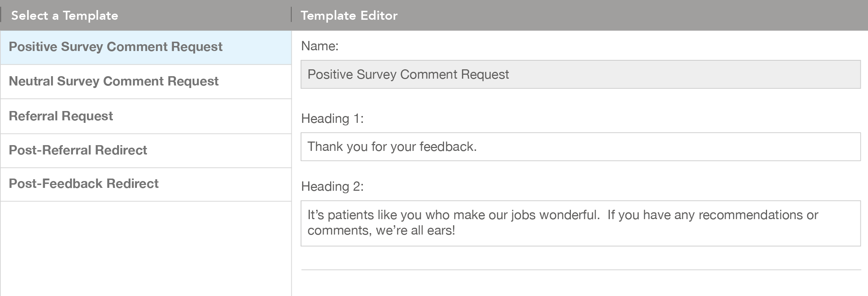
Task: Select the Neutral Survey Comment Request template
Action: coord(146,82)
